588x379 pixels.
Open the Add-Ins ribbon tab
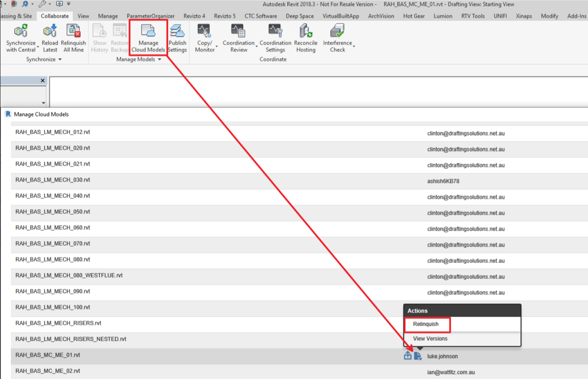[576, 16]
